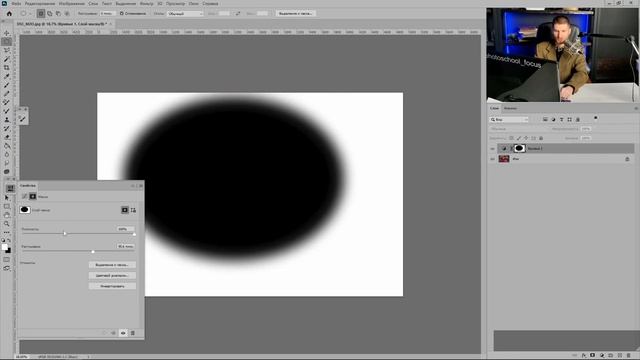The height and width of the screenshot is (360, 640).
Task: Load selection from mask icon in Properties
Action: [104, 333]
